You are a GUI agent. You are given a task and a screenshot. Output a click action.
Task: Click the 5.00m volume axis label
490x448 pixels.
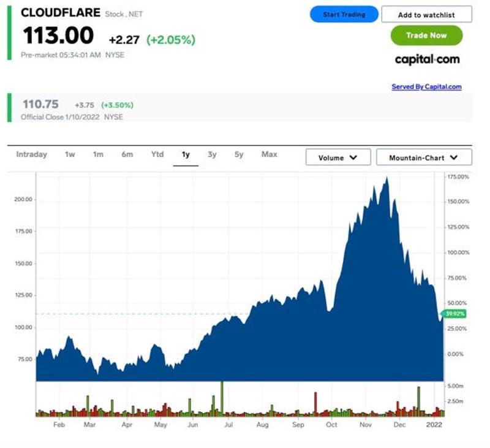click(455, 386)
